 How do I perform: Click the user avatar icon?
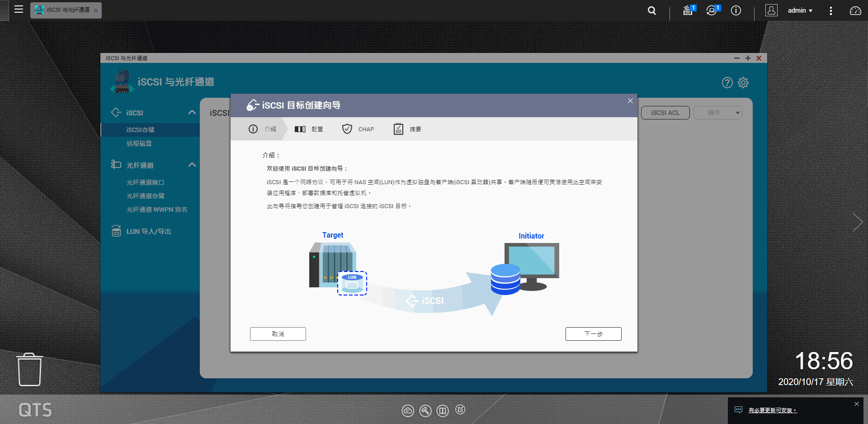click(771, 10)
